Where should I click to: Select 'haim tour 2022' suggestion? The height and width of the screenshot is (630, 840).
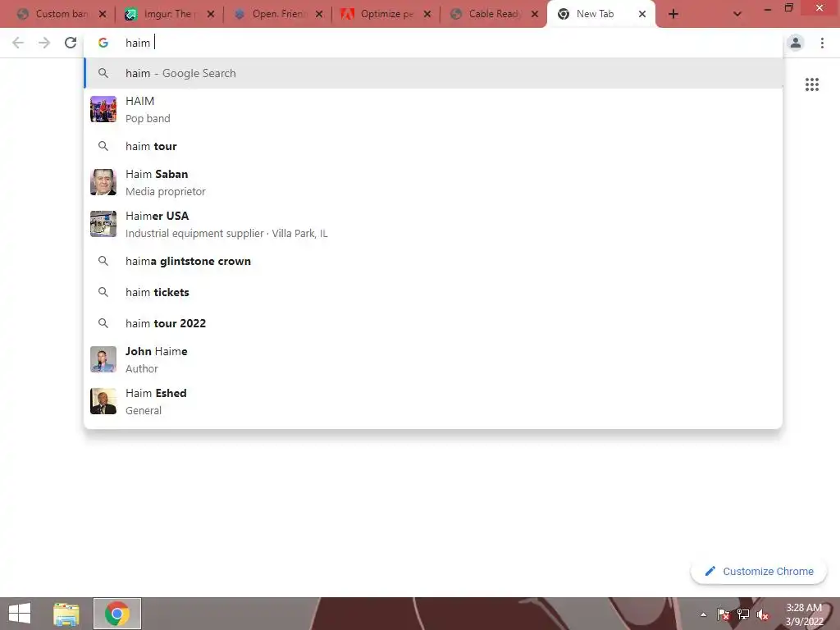(x=433, y=323)
